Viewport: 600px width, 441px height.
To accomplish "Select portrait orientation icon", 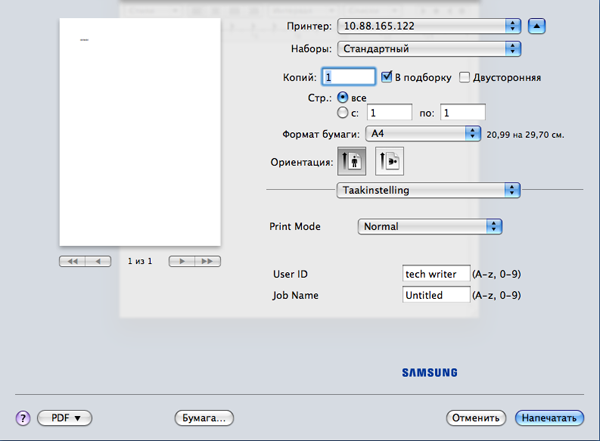I will (x=351, y=161).
